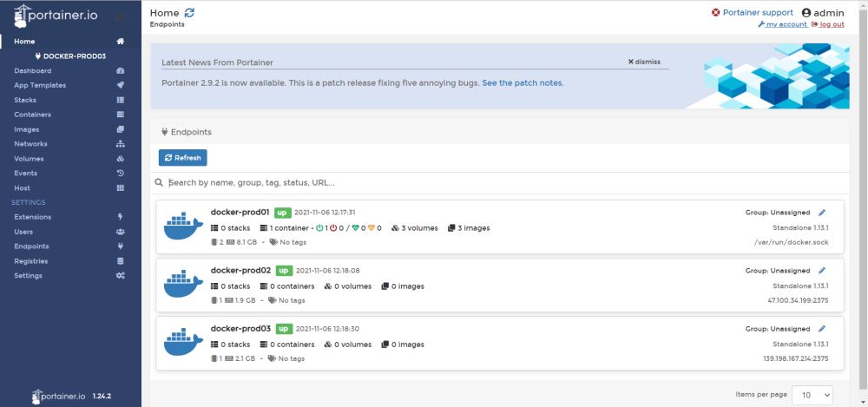
Task: Click the Events history icon in sidebar
Action: (x=120, y=174)
